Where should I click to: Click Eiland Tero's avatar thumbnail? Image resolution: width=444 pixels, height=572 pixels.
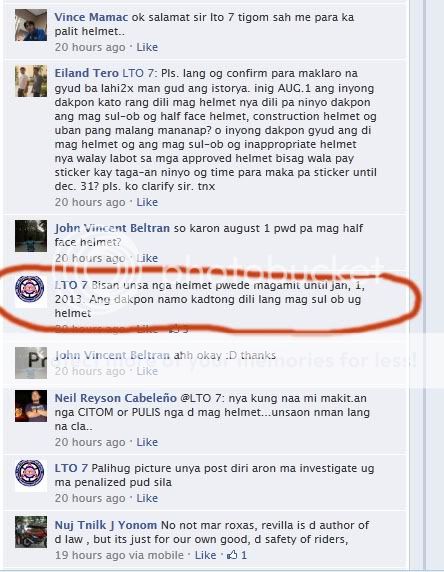(x=31, y=81)
